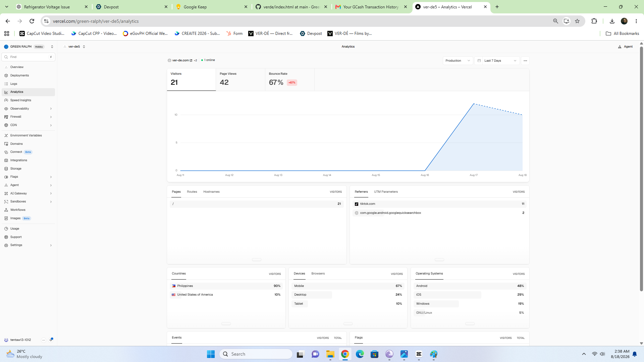Click the Philippines country row
The width and height of the screenshot is (644, 362).
(226, 286)
